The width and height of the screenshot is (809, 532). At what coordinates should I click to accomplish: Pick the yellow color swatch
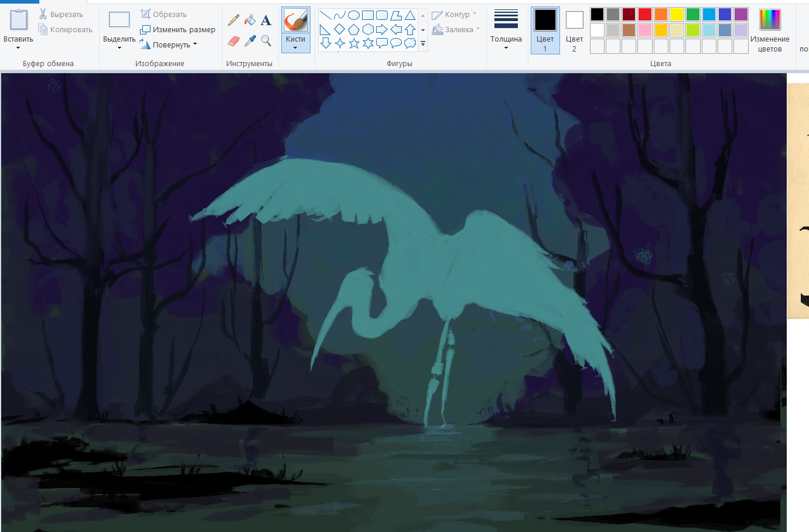[677, 14]
